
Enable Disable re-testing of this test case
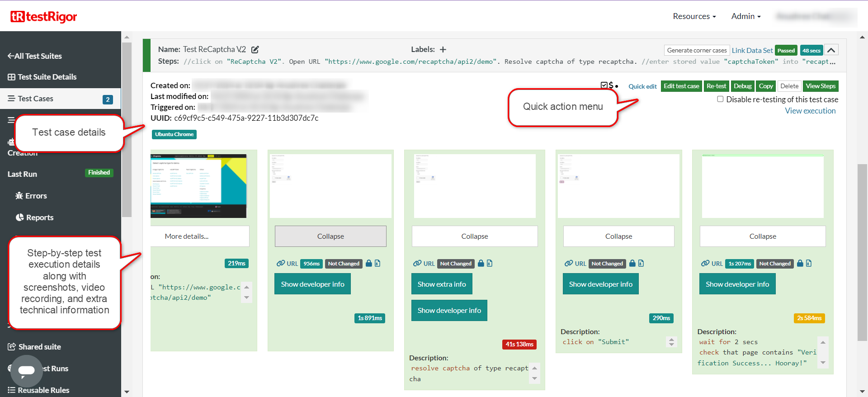[x=720, y=99]
